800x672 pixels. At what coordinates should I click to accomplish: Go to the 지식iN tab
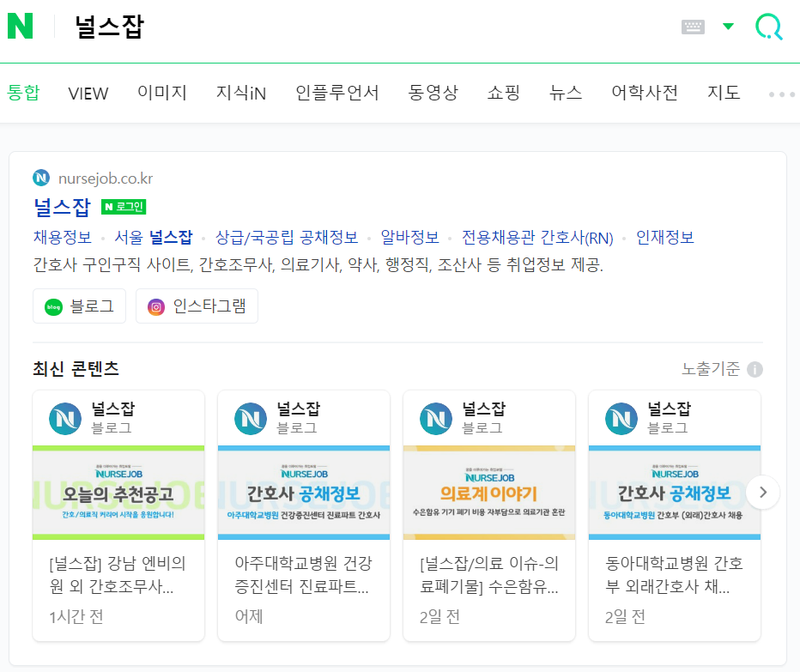241,93
